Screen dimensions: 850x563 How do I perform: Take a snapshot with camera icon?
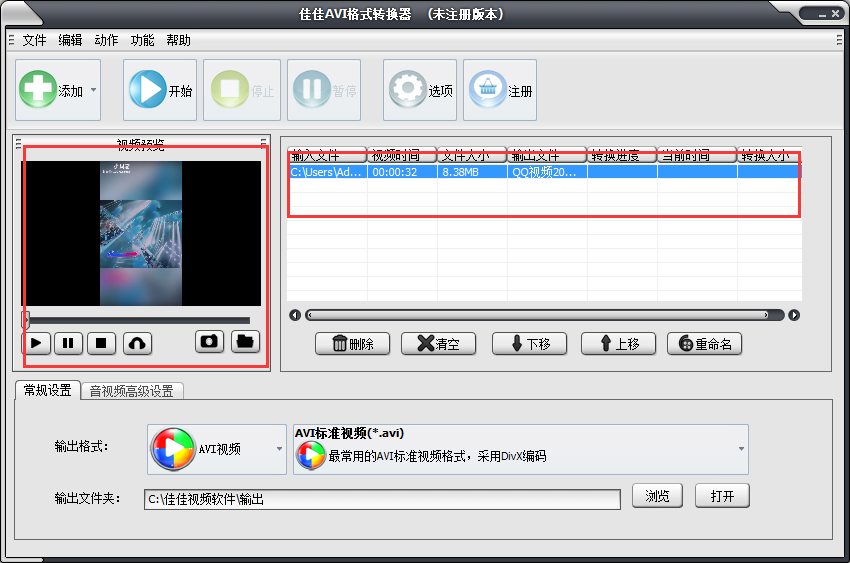coord(209,342)
